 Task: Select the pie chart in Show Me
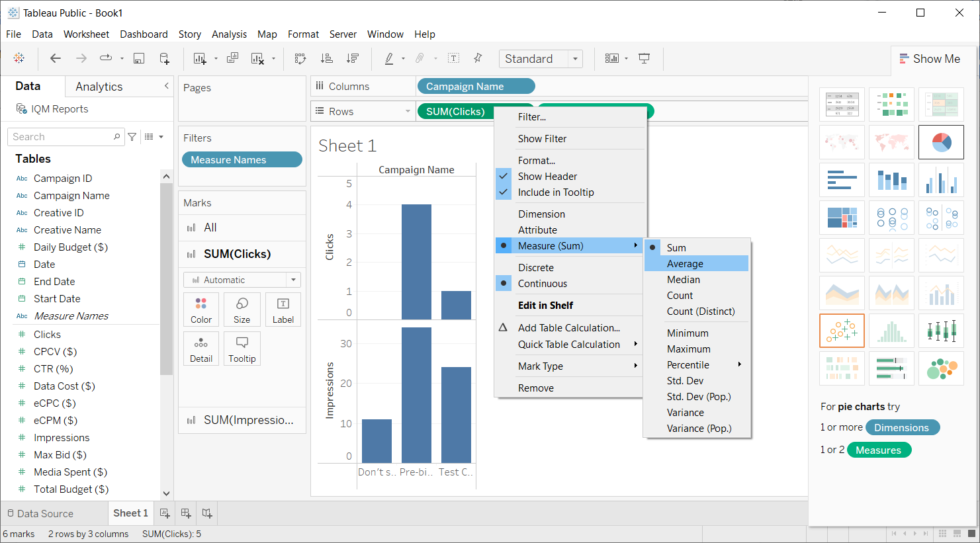click(941, 142)
